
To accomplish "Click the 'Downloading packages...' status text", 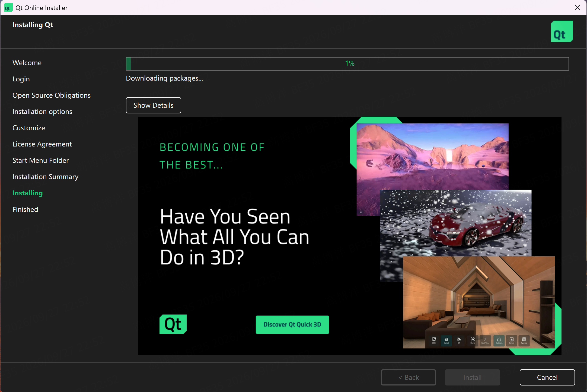I will (x=164, y=78).
